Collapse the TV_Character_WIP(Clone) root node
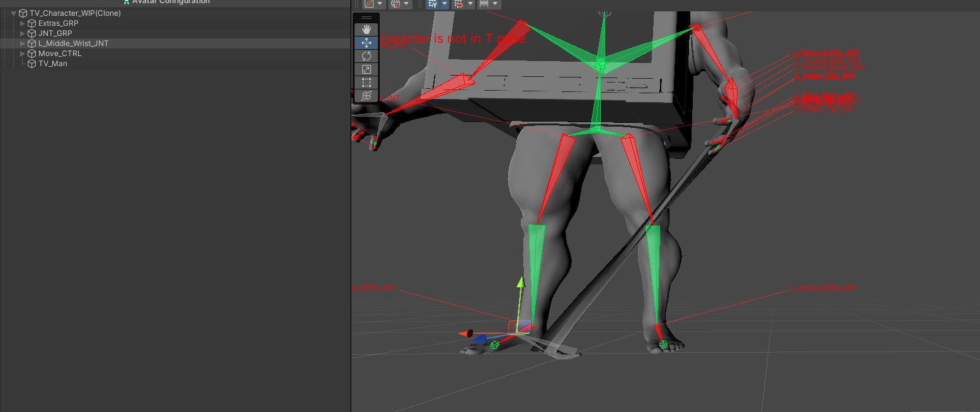980x412 pixels. [14, 13]
